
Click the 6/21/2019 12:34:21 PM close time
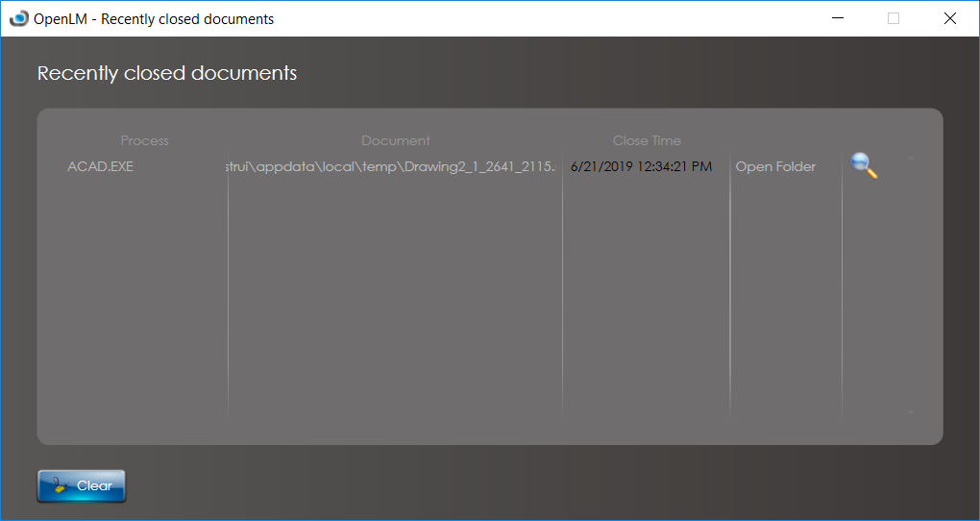641,166
